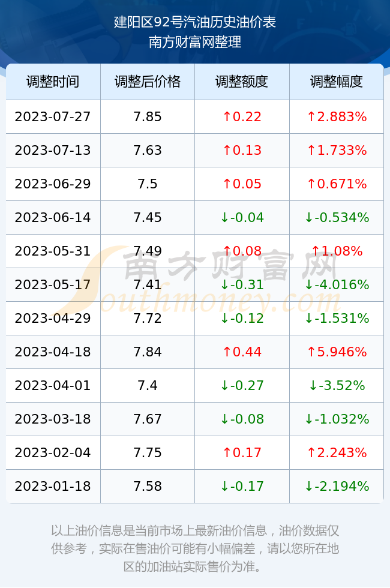Screen dimensions: 390x588
Task: Click the 调整额度 column header
Action: pyautogui.click(x=242, y=82)
